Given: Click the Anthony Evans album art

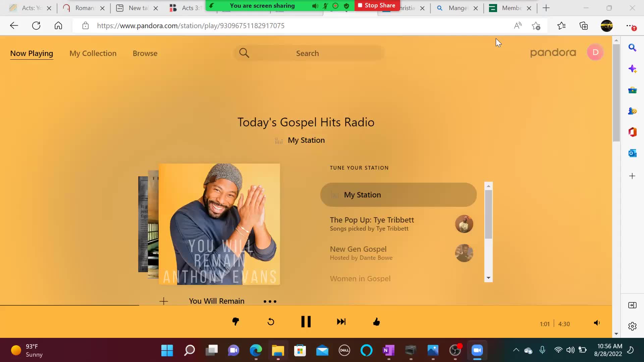Looking at the screenshot, I should 219,224.
